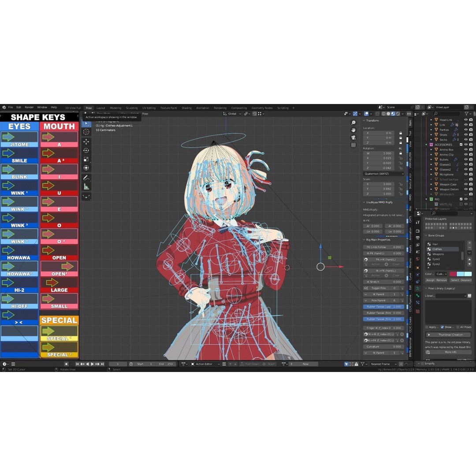Image resolution: width=476 pixels, height=476 pixels.
Task: Toggle Location X lock icon
Action: 400,133
